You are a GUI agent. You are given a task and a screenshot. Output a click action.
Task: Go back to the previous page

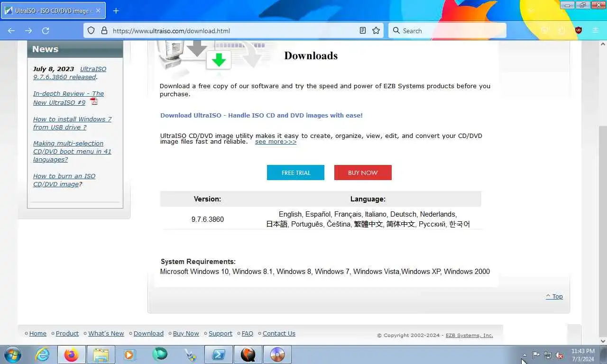pyautogui.click(x=11, y=30)
